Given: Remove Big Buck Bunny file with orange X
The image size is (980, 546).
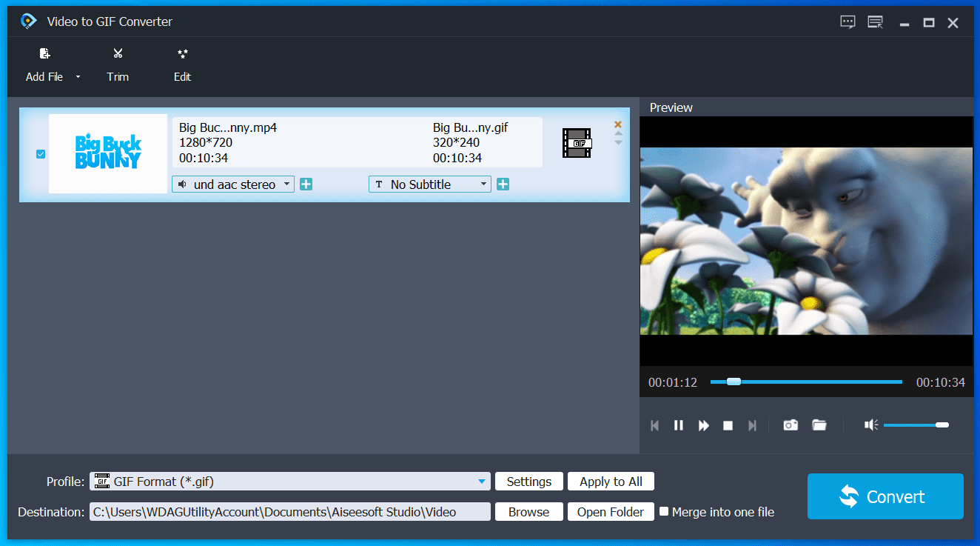Looking at the screenshot, I should [618, 124].
